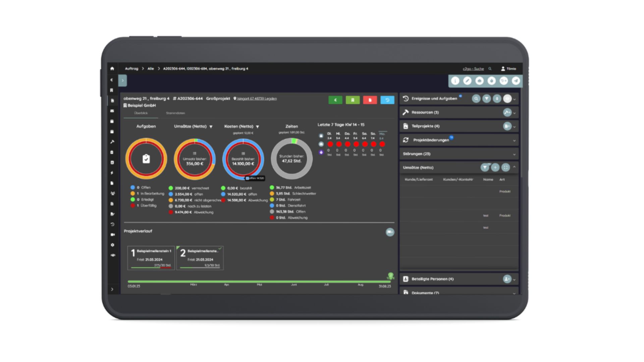
Task: Click the home icon in the sidebar
Action: pos(112,69)
